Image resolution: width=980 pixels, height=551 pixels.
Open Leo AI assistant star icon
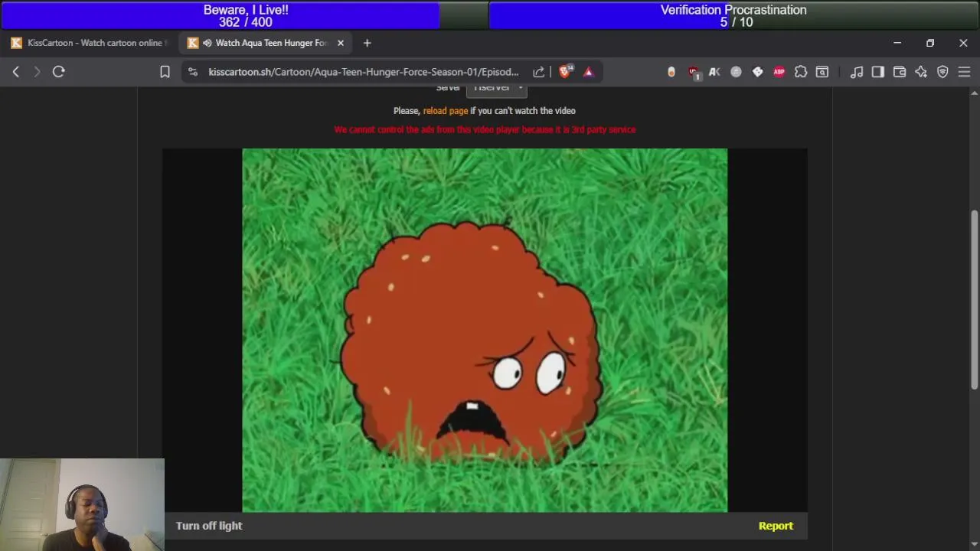[x=921, y=72]
